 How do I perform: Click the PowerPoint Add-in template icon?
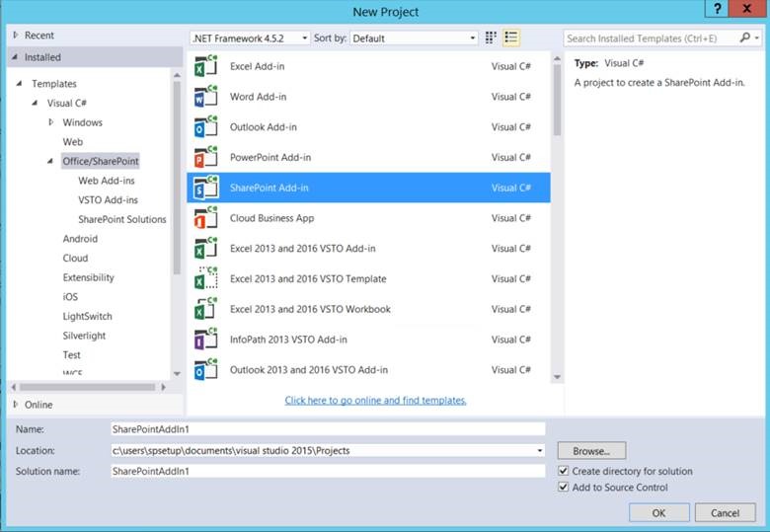(205, 158)
